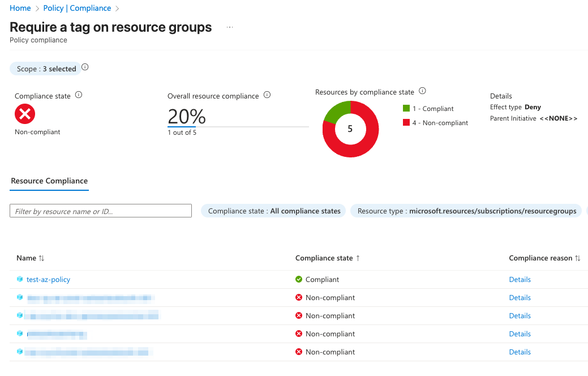Sort by Compliance state column header
Image resolution: width=588 pixels, height=376 pixels.
pyautogui.click(x=328, y=258)
